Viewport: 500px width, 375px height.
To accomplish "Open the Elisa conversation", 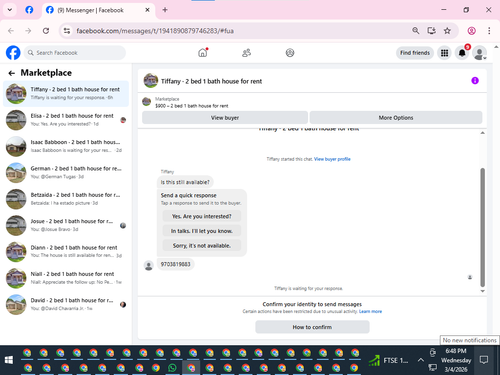I will tap(66, 120).
